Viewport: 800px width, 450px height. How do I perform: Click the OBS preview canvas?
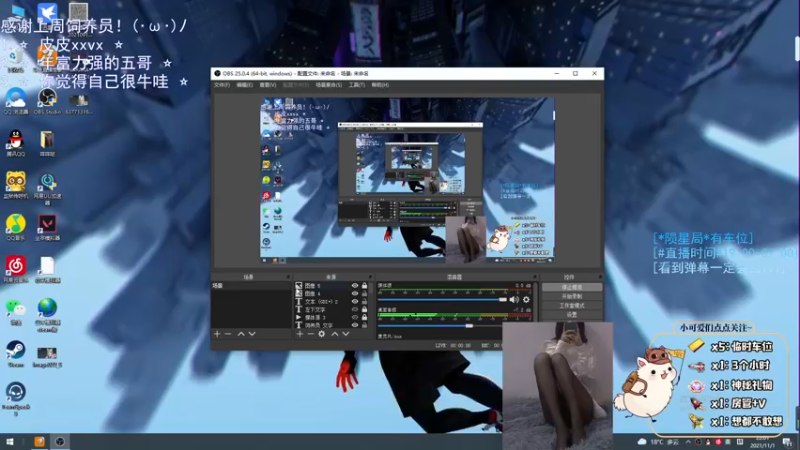click(407, 180)
